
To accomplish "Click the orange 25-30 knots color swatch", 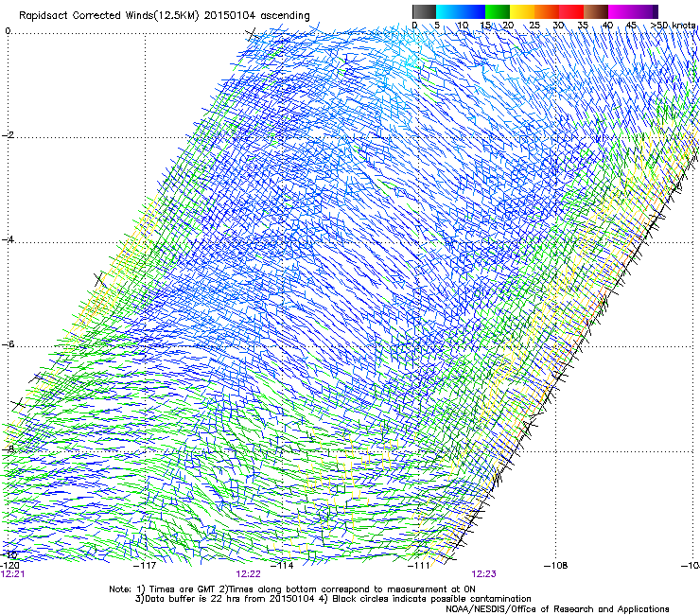I will (x=547, y=11).
